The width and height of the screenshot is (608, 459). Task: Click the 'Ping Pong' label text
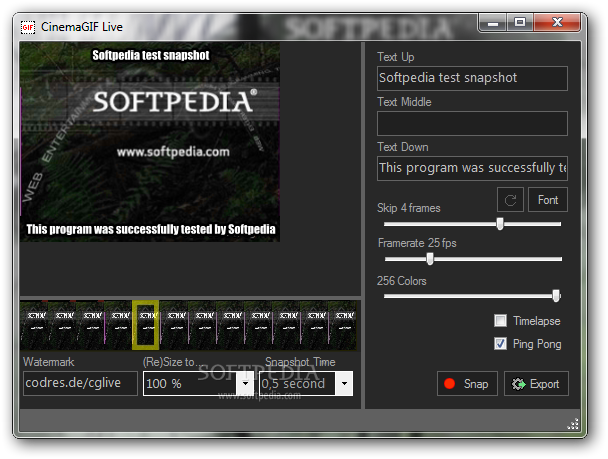[537, 344]
